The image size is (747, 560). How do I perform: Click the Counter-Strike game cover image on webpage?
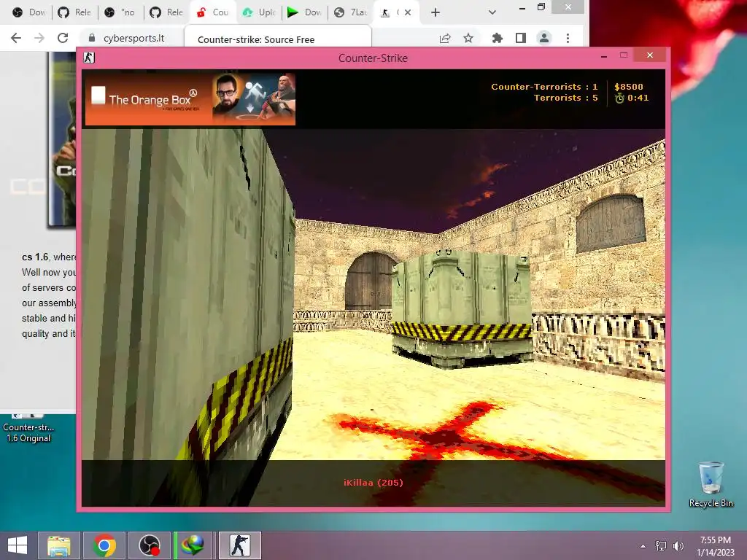coord(62,139)
